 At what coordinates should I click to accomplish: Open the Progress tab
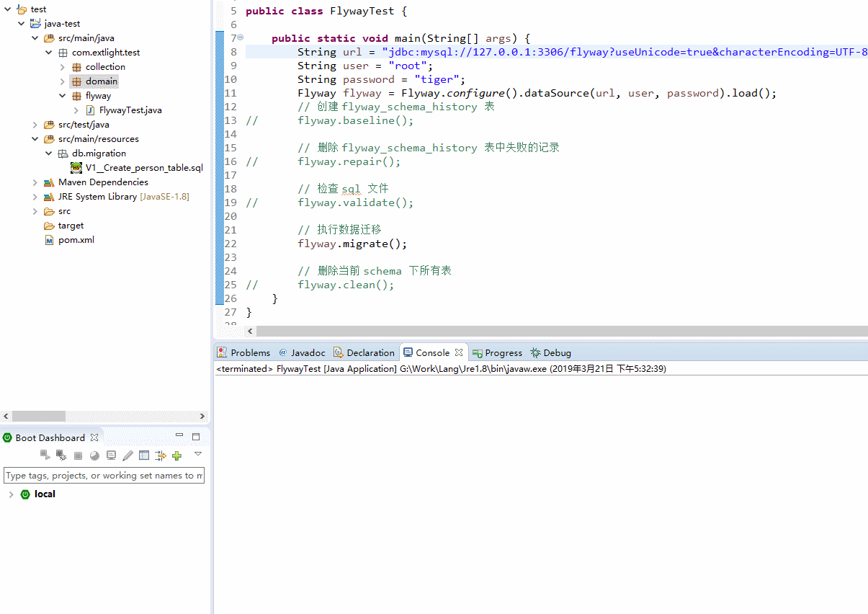tap(498, 352)
